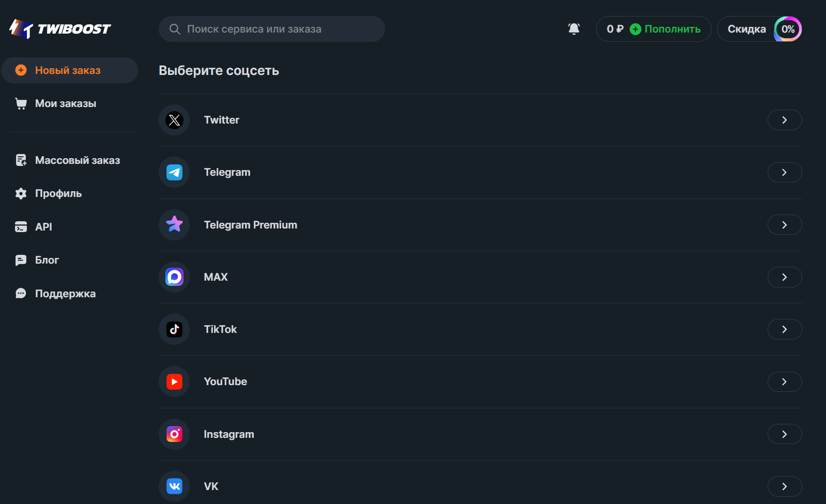Click the Telegram Premium star icon
The image size is (826, 504).
pos(174,224)
